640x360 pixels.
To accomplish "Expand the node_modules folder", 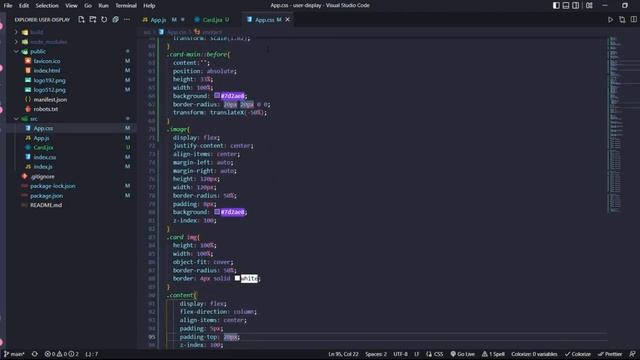I will 48,42.
